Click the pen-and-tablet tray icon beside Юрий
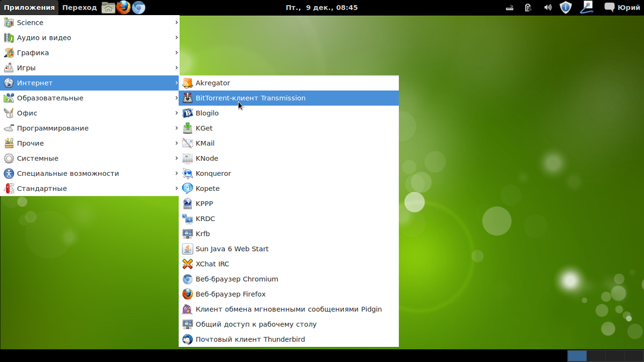 [x=586, y=8]
